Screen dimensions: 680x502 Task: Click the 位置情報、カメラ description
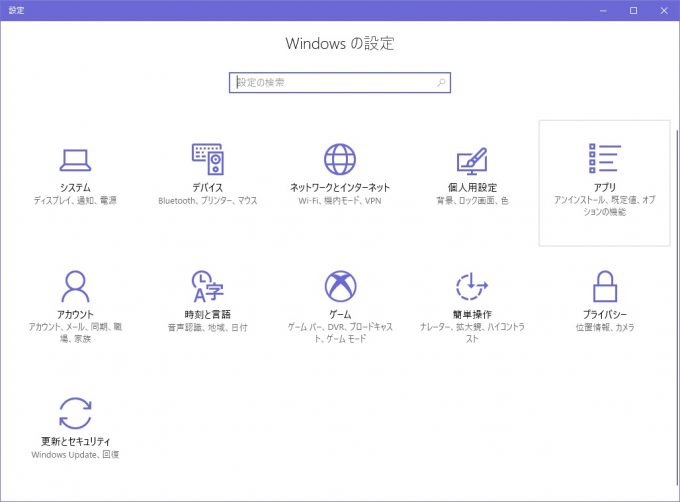[x=605, y=327]
